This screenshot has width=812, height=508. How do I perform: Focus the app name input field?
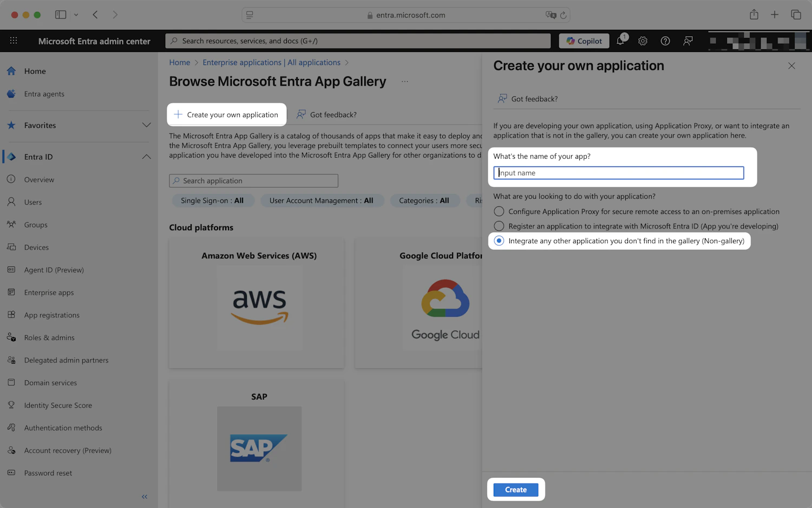click(619, 173)
